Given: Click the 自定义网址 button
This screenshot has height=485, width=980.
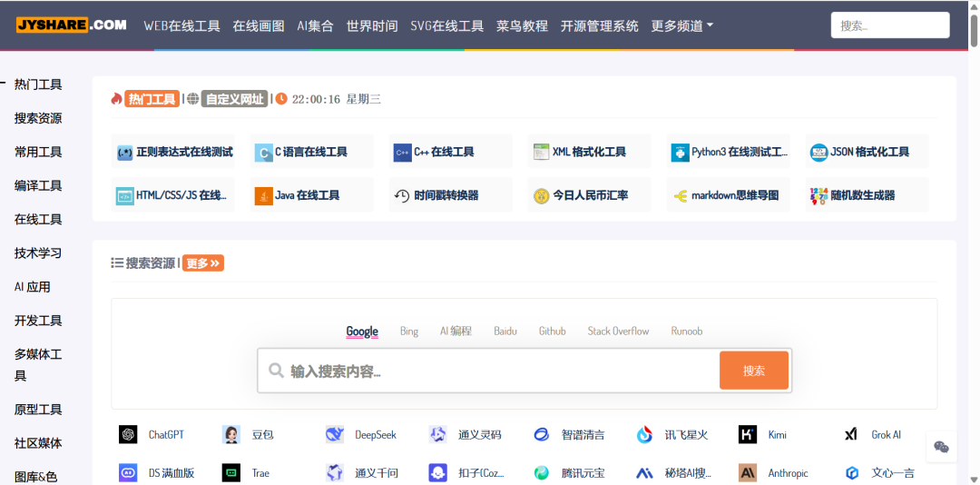Looking at the screenshot, I should tap(234, 99).
